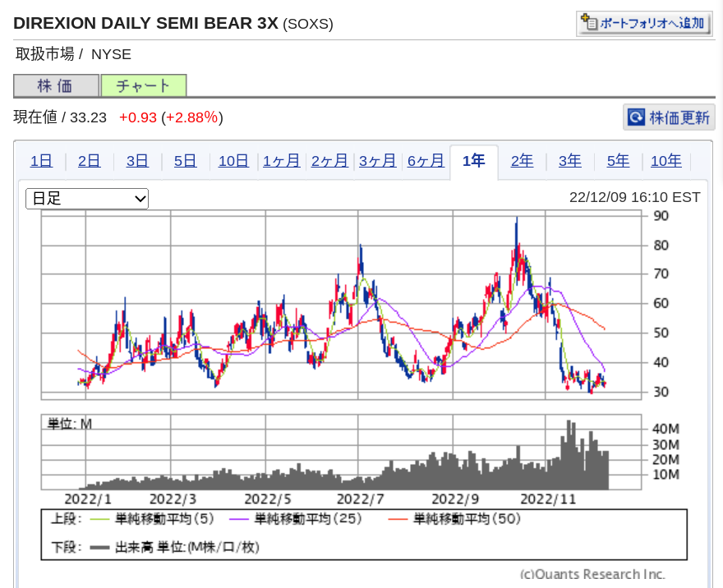
Task: Click the price change +0.93 text
Action: (x=138, y=117)
